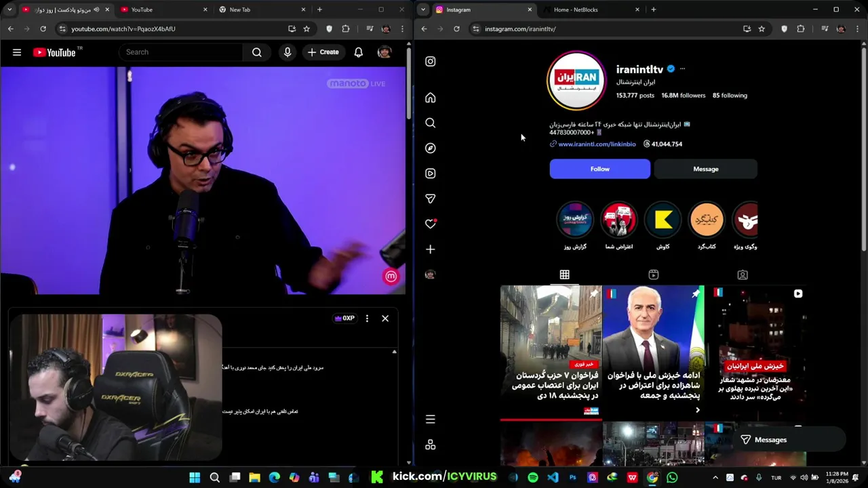Open Instagram Reels in sidebar
868x488 pixels.
(x=430, y=174)
